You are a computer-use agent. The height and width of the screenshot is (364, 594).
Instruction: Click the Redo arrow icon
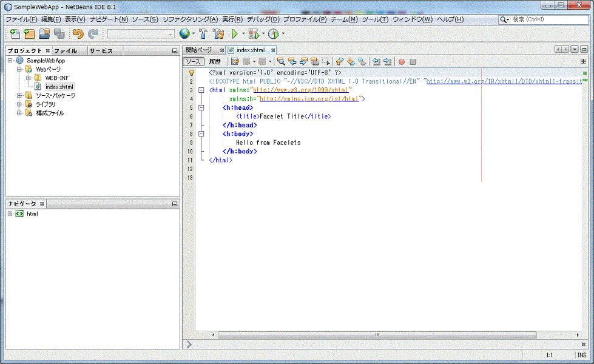point(93,34)
